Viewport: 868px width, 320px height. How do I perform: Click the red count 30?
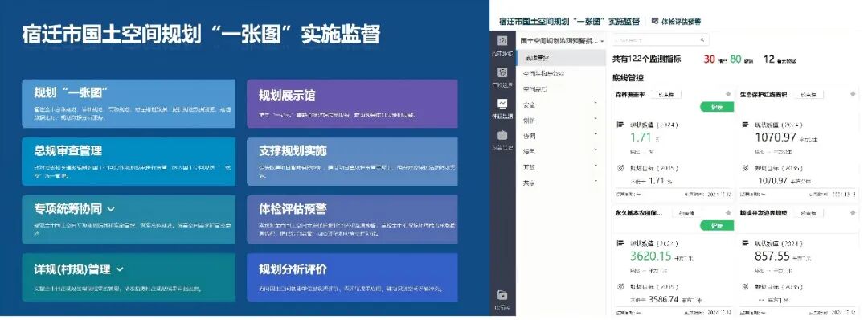(709, 59)
